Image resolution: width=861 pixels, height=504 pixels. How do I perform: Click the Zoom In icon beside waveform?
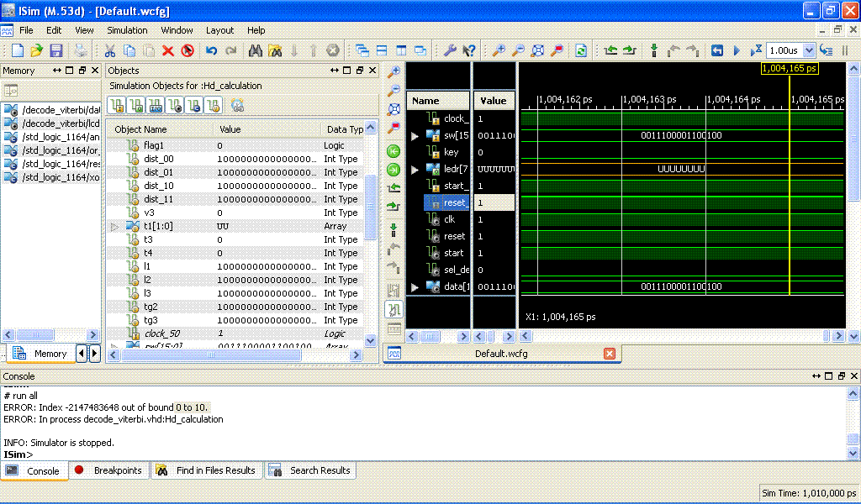[394, 73]
